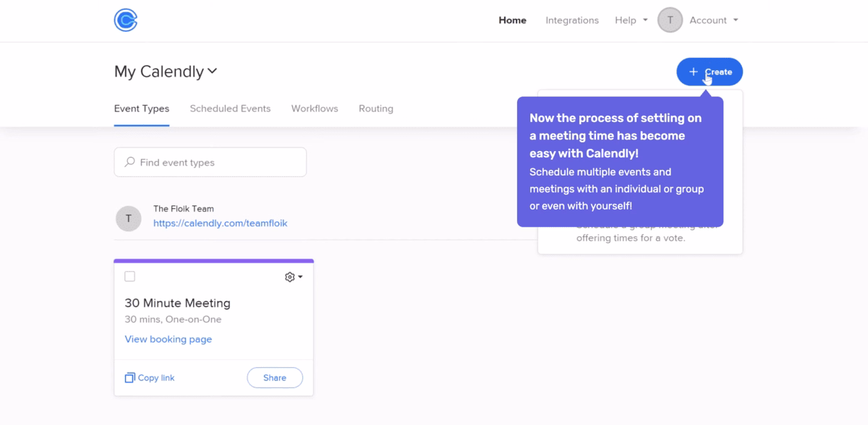Image resolution: width=868 pixels, height=425 pixels.
Task: Switch to the Scheduled Events tab
Action: (230, 108)
